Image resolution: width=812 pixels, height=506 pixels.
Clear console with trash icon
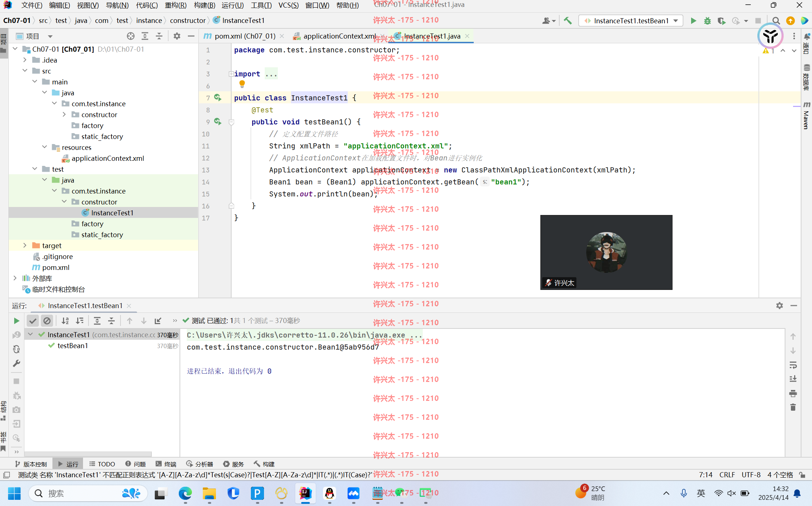coord(793,407)
